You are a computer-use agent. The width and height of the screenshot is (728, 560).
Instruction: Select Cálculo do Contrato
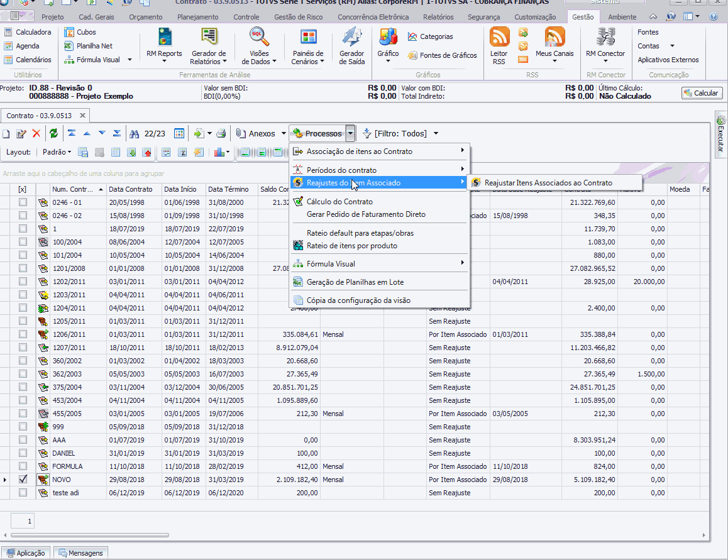tap(379, 202)
